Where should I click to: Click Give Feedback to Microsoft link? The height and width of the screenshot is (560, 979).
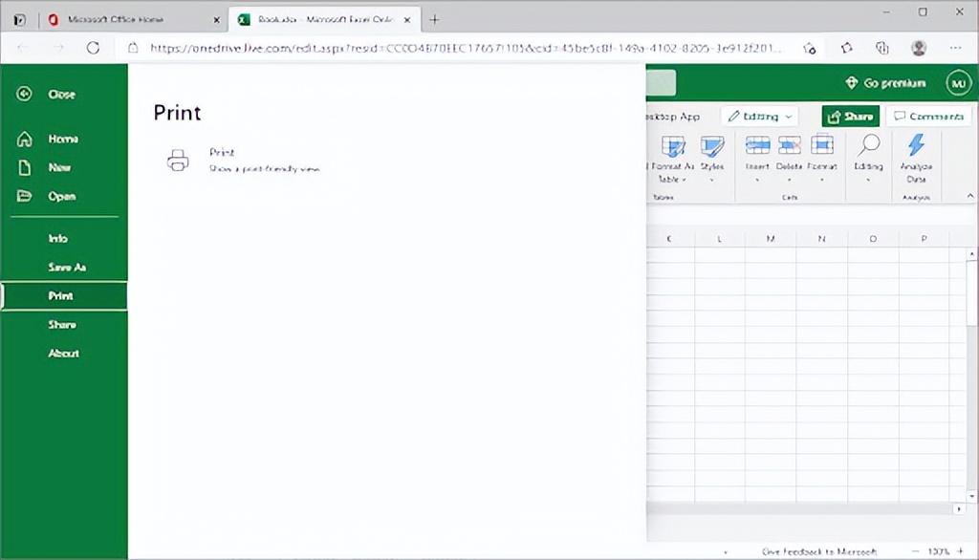point(819,552)
